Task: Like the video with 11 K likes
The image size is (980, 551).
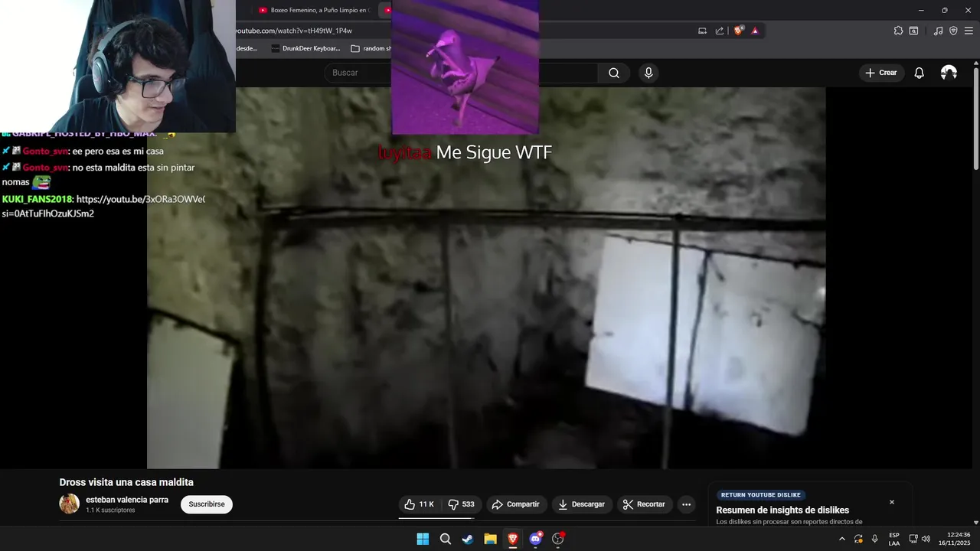Action: (419, 504)
